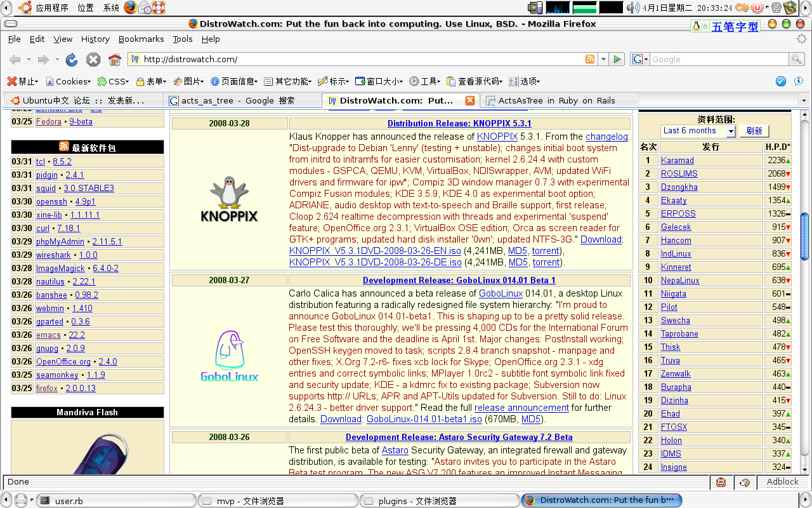This screenshot has width=812, height=508.
Task: Open the Forms (表单) toolbar menu
Action: pyautogui.click(x=152, y=81)
